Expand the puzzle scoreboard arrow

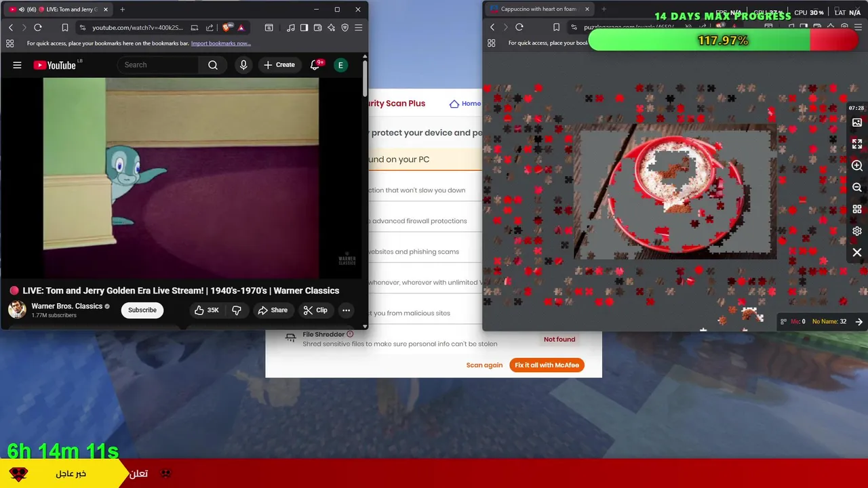859,322
